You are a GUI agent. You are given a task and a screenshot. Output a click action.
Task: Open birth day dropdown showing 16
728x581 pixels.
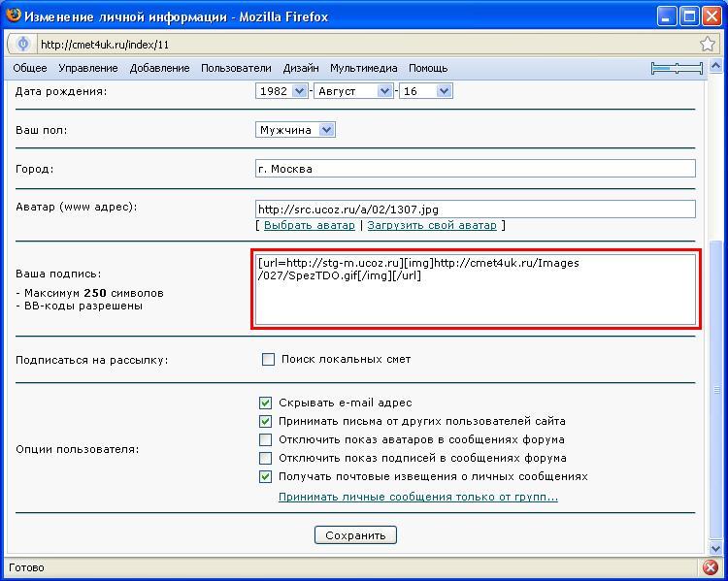coord(426,91)
